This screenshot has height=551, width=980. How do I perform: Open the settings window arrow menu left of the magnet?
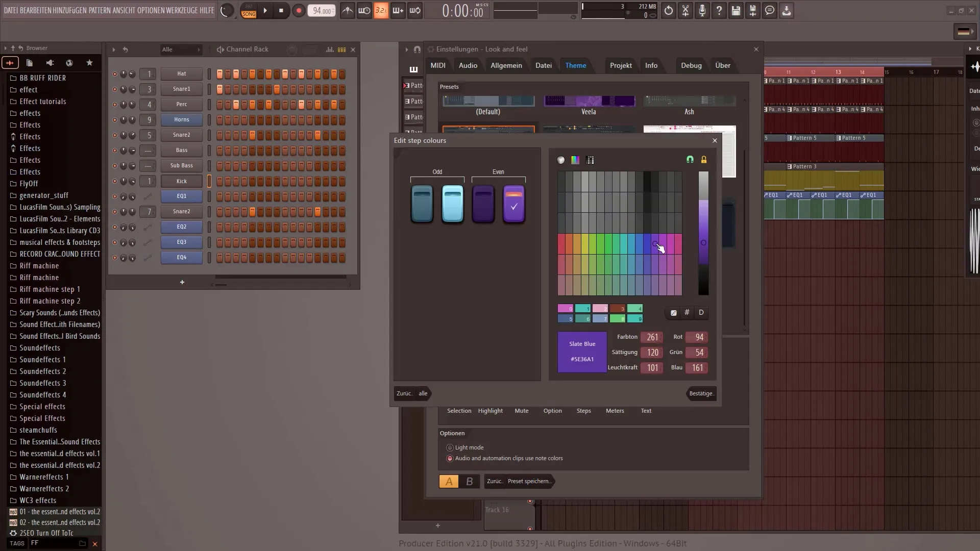pos(407,49)
